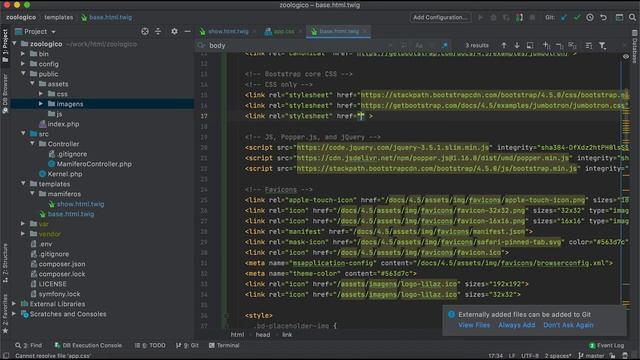Click the IDE layout window icon in toolbar
This screenshot has height=360, width=640.
pyautogui.click(x=619, y=18)
